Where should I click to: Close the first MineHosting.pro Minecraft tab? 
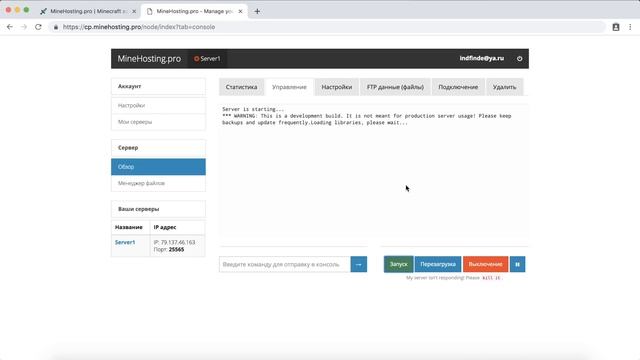point(134,11)
